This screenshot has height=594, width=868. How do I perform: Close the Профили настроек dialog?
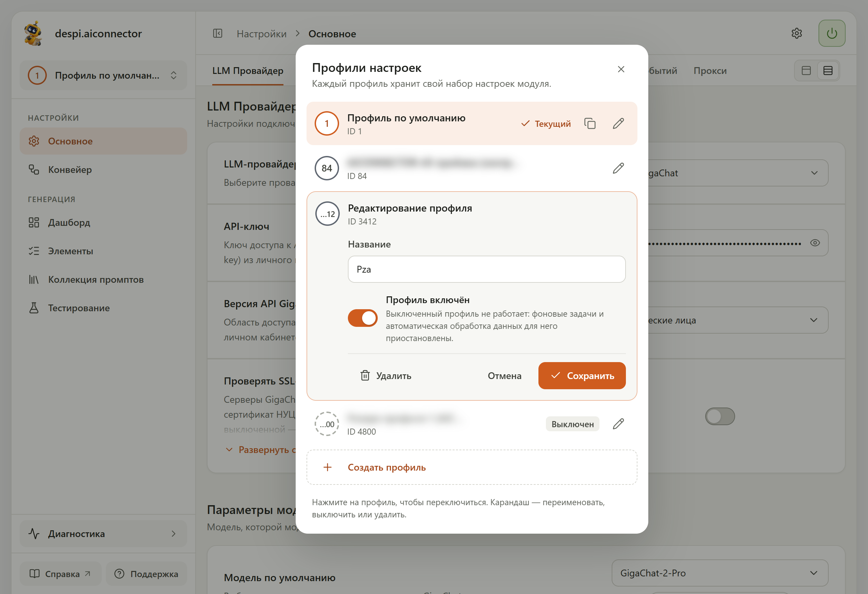click(x=621, y=69)
